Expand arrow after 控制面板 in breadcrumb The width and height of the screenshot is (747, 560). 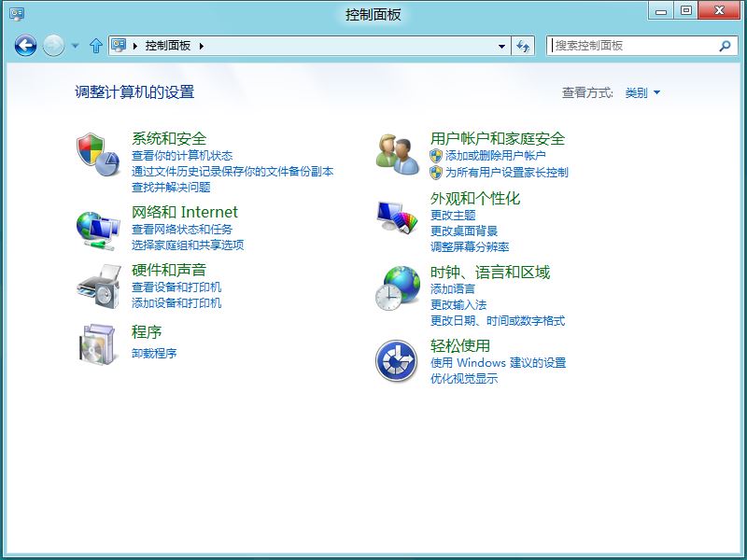202,46
